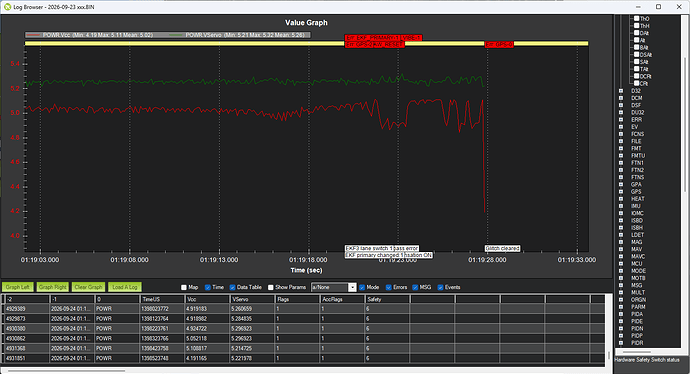Screen dimensions: 690x374
Task: Select the POWR.VServo legend entry
Action: pyautogui.click(x=237, y=35)
